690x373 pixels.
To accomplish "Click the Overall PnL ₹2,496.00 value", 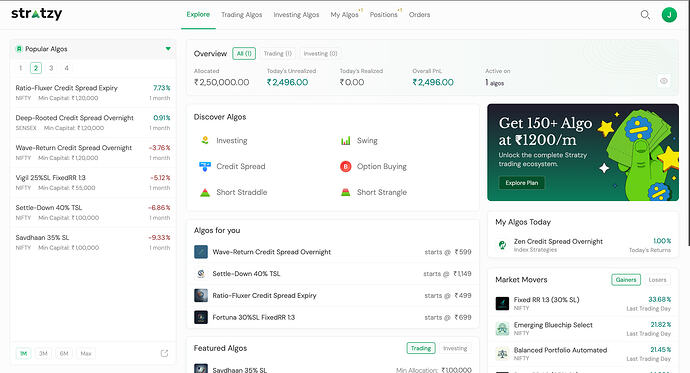I will pyautogui.click(x=433, y=82).
